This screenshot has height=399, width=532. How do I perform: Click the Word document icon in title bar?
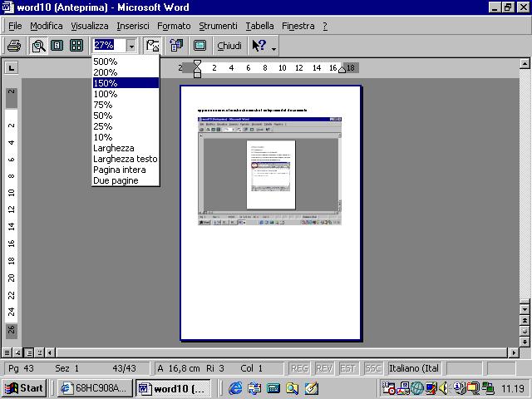click(x=7, y=7)
